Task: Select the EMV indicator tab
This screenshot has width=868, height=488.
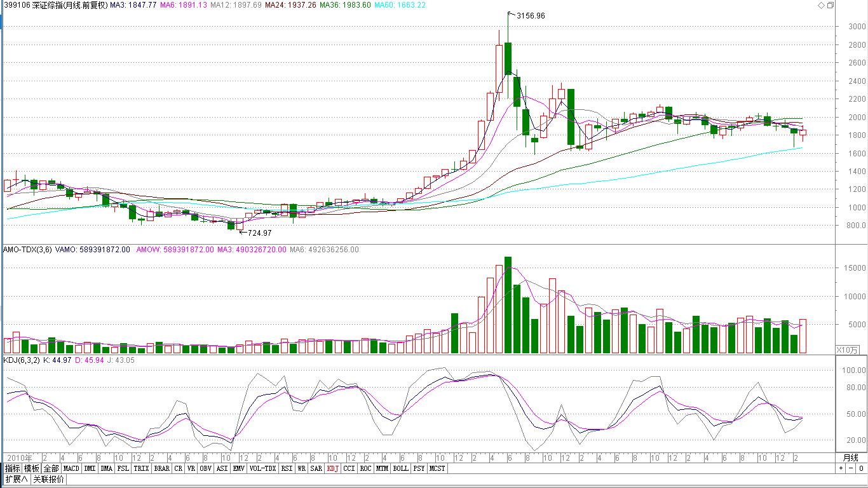Action: 238,468
